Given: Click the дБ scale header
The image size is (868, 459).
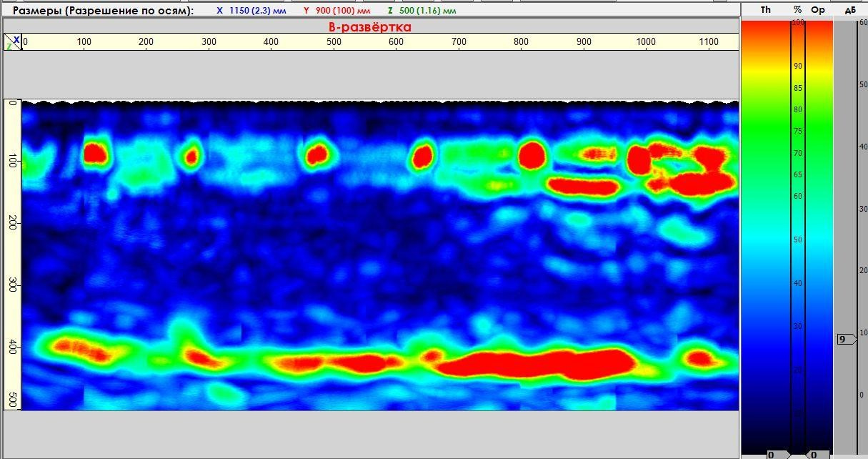Looking at the screenshot, I should (x=849, y=10).
